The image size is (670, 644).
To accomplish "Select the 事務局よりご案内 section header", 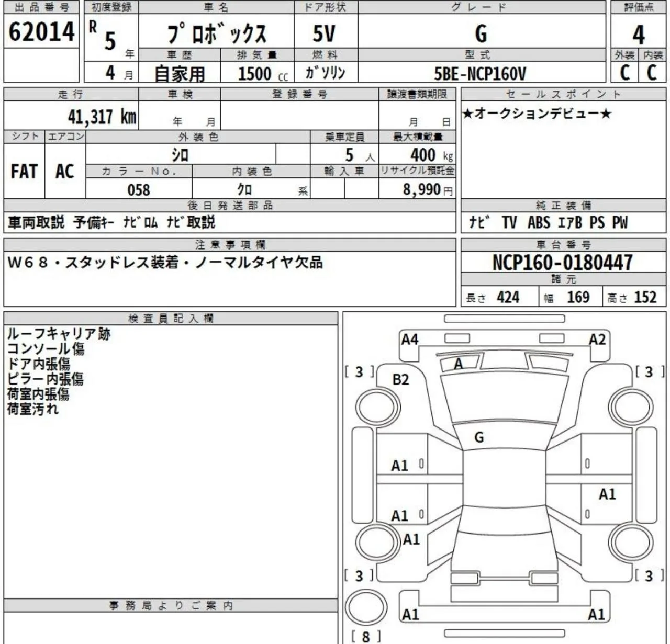I will [x=171, y=605].
